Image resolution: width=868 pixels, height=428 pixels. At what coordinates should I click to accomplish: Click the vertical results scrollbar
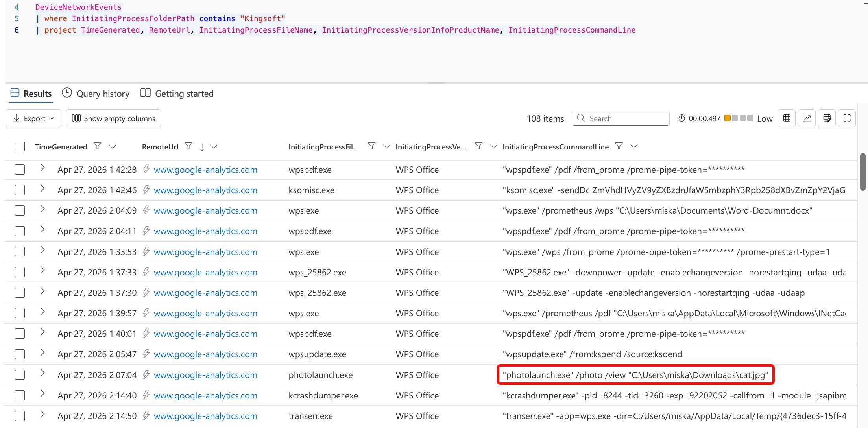click(863, 172)
